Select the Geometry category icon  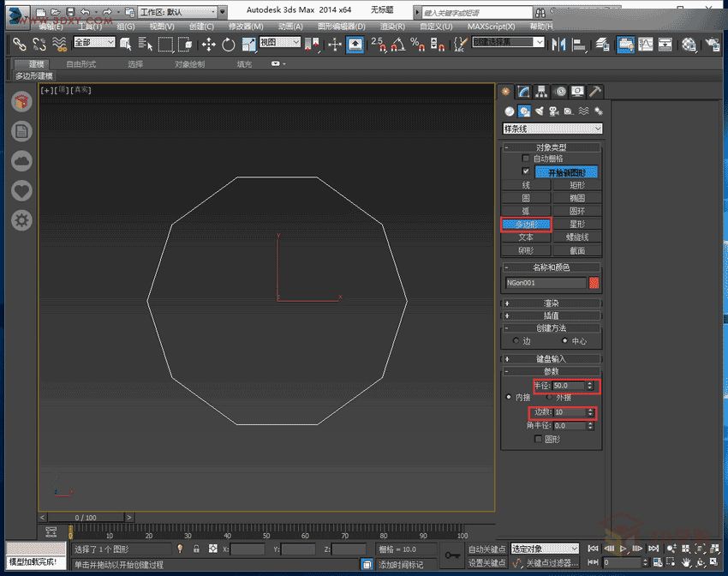coord(510,111)
